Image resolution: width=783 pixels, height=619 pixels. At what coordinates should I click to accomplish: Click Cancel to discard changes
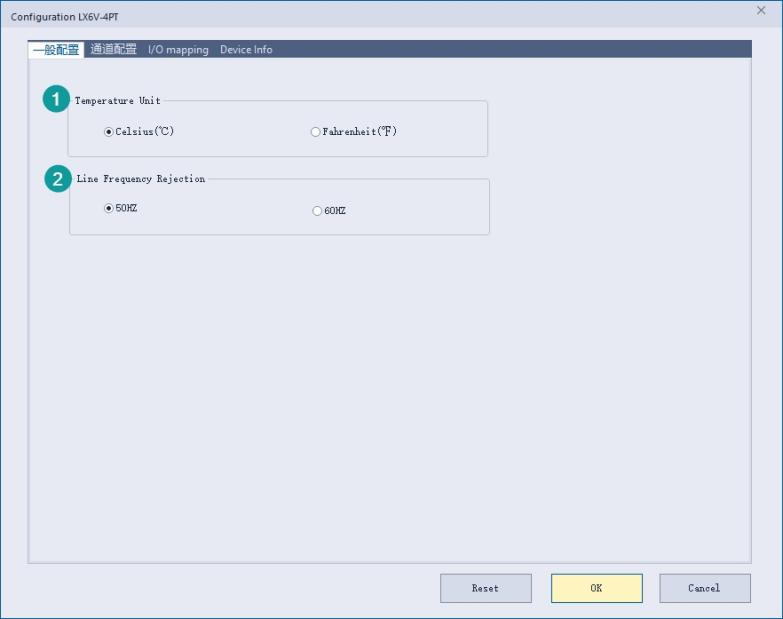point(704,588)
